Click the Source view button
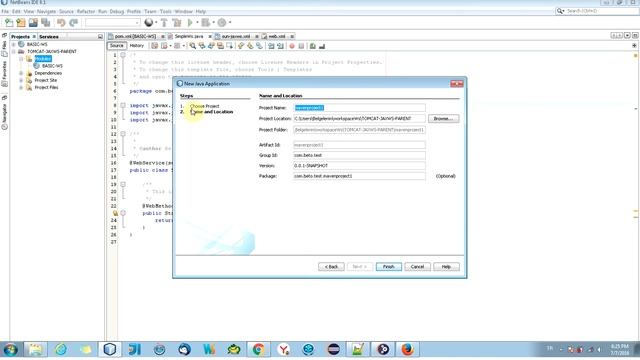 116,46
